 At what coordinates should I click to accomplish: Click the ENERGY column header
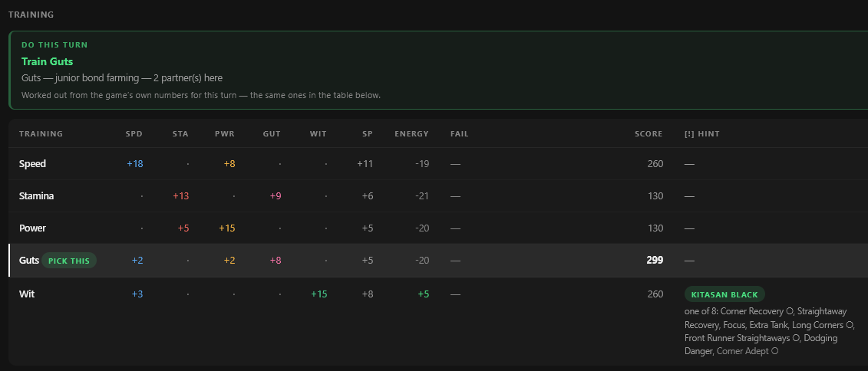(x=411, y=134)
